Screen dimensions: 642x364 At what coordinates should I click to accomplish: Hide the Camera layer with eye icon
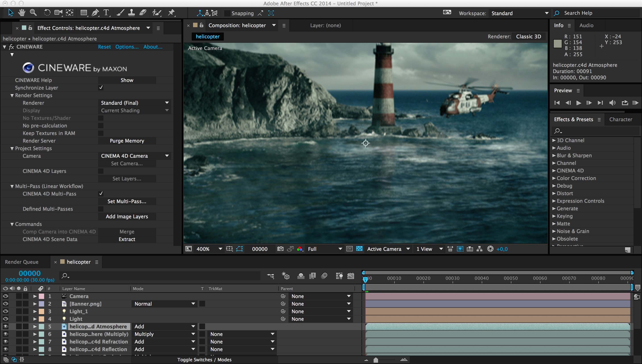coord(6,296)
